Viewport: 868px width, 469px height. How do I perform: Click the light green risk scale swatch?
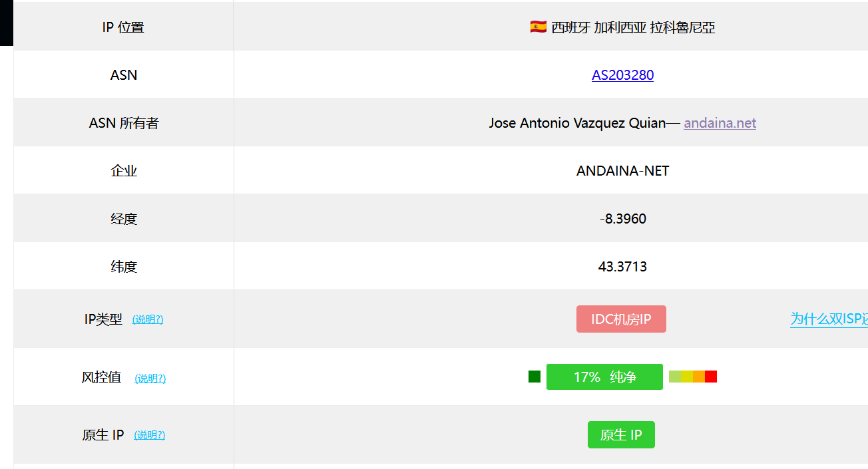click(x=675, y=377)
